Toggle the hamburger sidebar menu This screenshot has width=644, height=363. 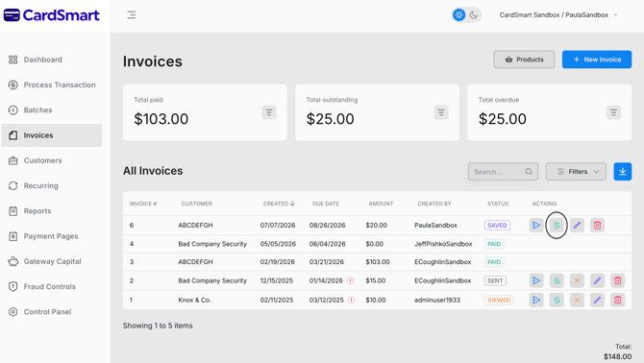pos(132,15)
